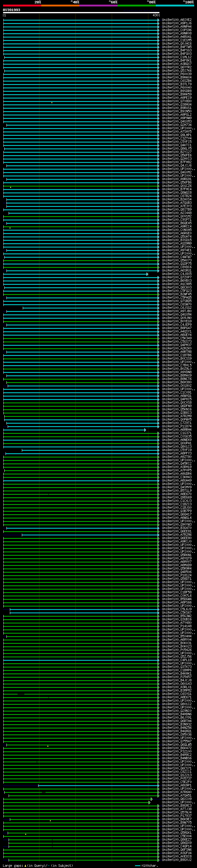Open the UniRef100_B4FTW5 entry

coord(176,47)
